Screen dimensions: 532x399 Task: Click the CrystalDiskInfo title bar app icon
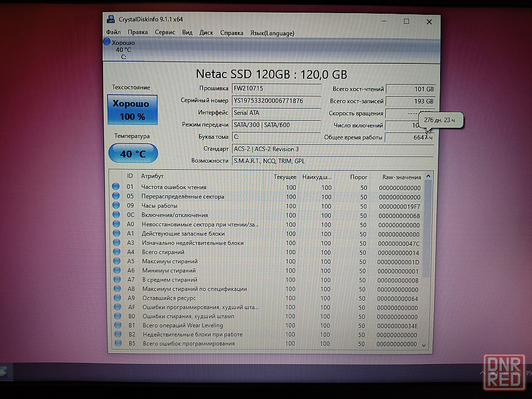point(111,19)
